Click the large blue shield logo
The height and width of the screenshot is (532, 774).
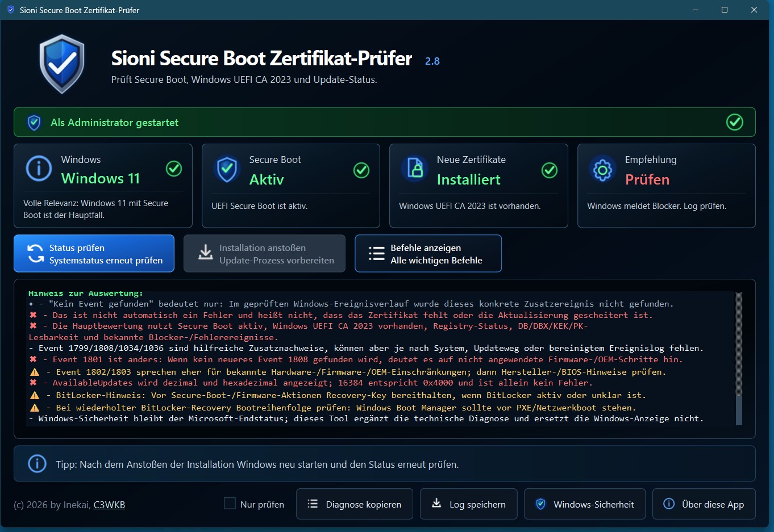(x=62, y=64)
